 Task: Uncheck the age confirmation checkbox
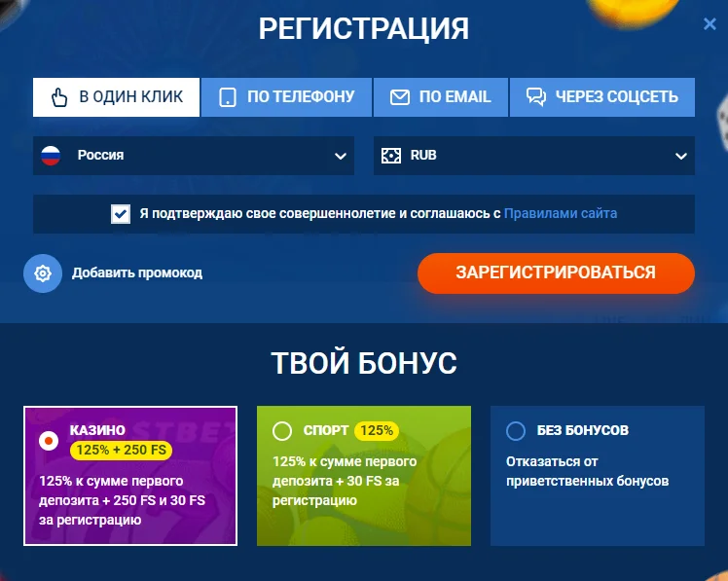pyautogui.click(x=121, y=214)
